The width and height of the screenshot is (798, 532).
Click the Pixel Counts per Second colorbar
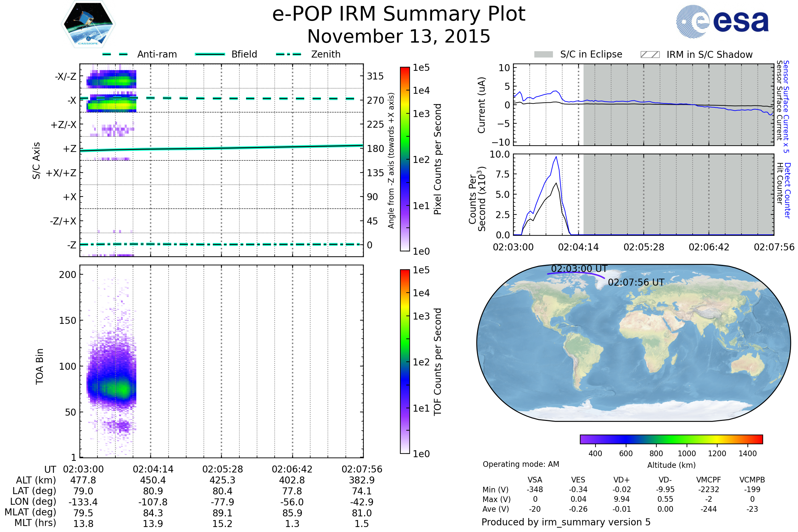coord(405,159)
